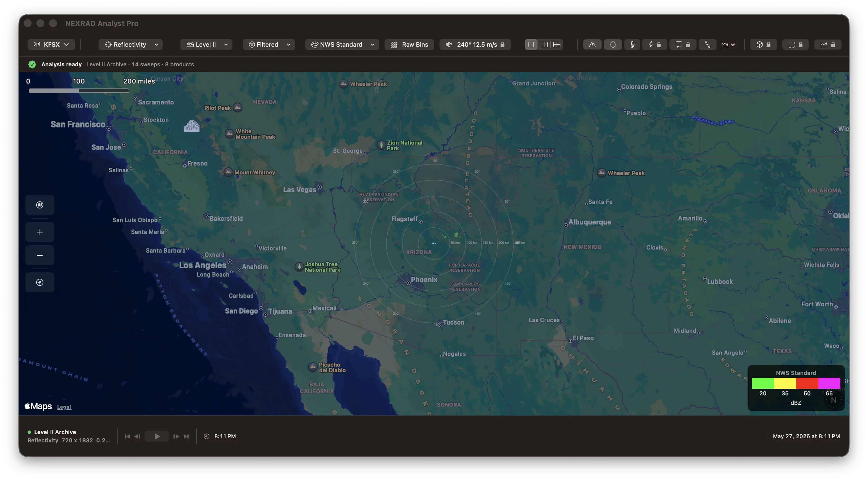Switch to two-pane split layout

tap(544, 45)
